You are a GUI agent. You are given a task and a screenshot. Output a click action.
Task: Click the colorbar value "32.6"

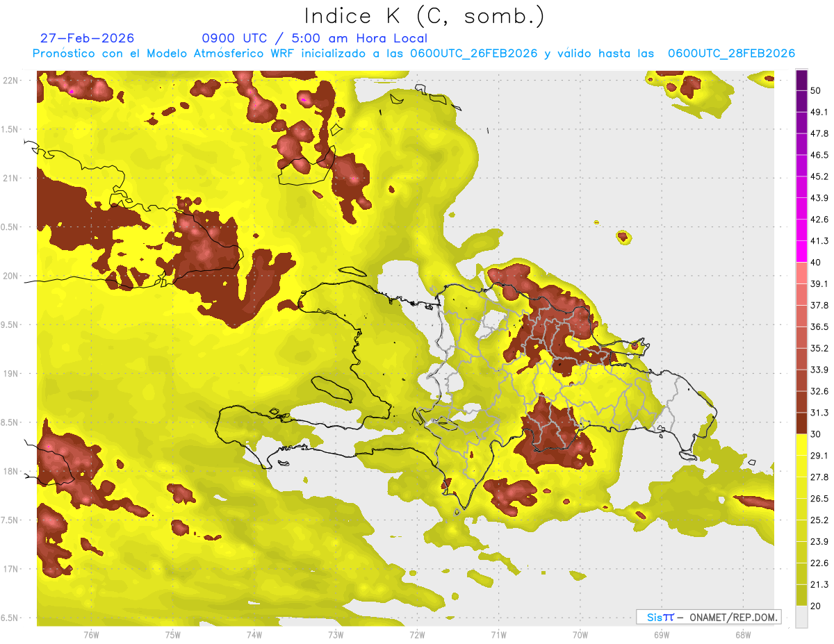click(819, 391)
